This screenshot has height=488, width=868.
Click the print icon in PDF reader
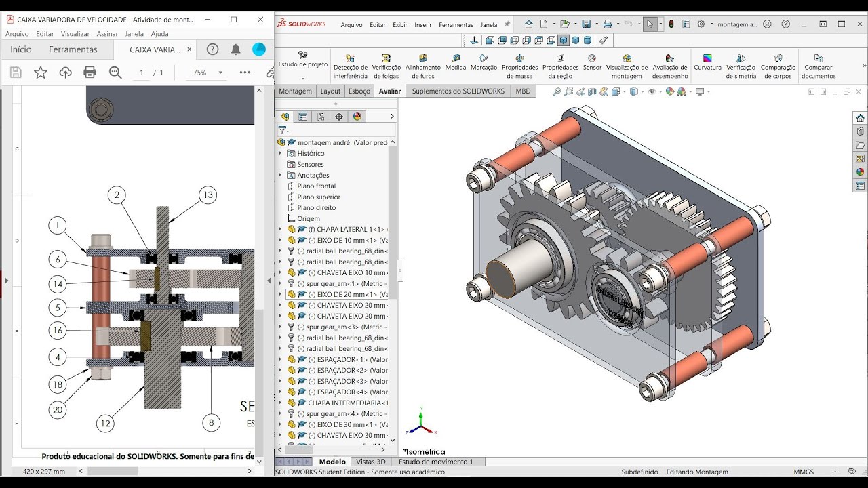coord(90,73)
